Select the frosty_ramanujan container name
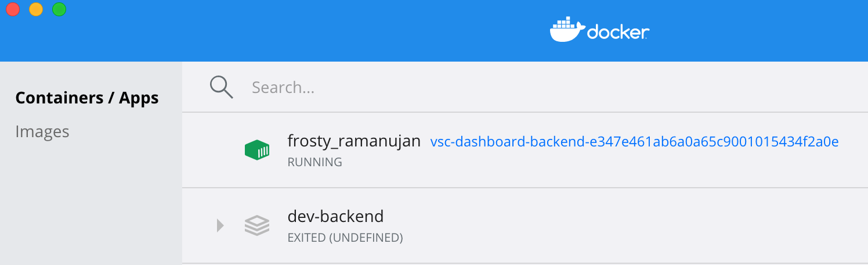The image size is (868, 265). click(x=354, y=141)
